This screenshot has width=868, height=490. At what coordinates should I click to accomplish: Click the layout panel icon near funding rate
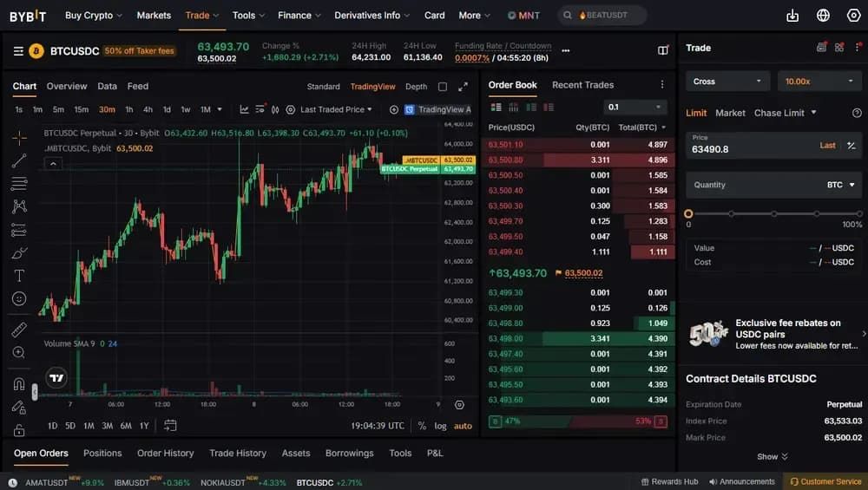(662, 50)
